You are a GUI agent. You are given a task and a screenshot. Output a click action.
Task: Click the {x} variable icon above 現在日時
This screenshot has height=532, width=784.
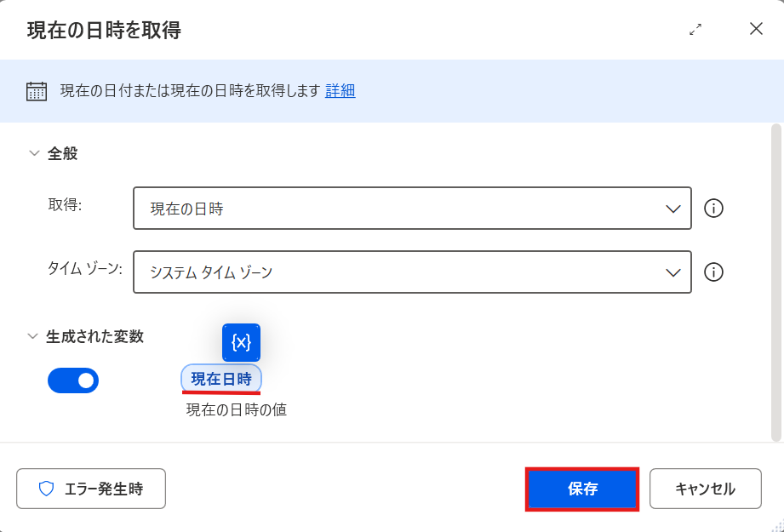[241, 342]
